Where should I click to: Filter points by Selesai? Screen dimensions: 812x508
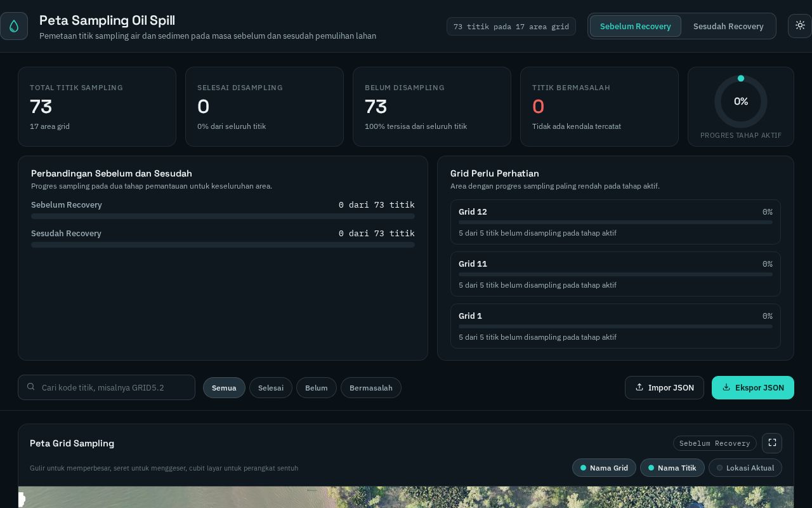tap(271, 388)
